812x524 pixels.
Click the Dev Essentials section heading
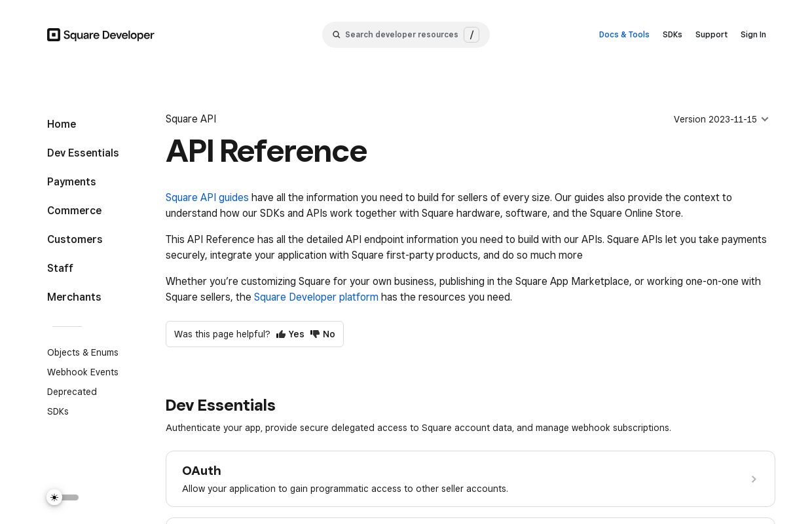pyautogui.click(x=220, y=405)
